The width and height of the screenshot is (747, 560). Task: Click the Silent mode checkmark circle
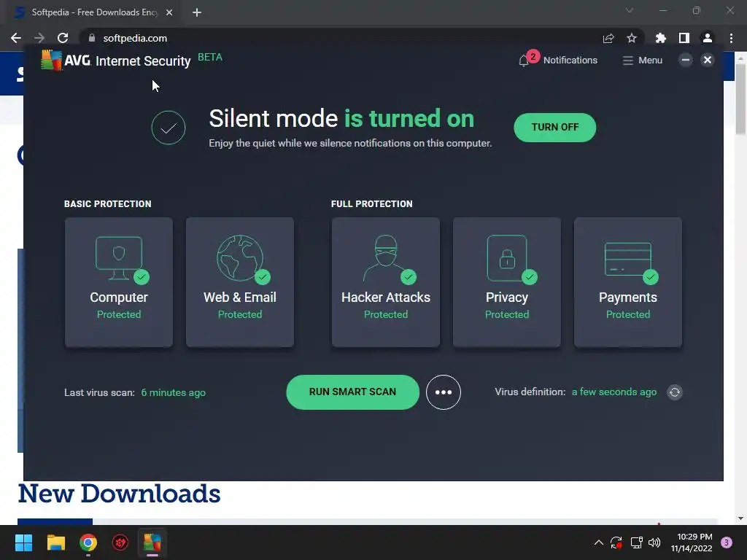pyautogui.click(x=169, y=128)
